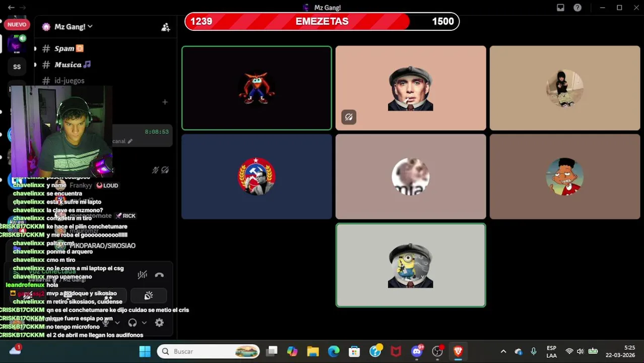This screenshot has height=363, width=644.
Task: Click the NUEVO unread badge
Action: coord(17,24)
